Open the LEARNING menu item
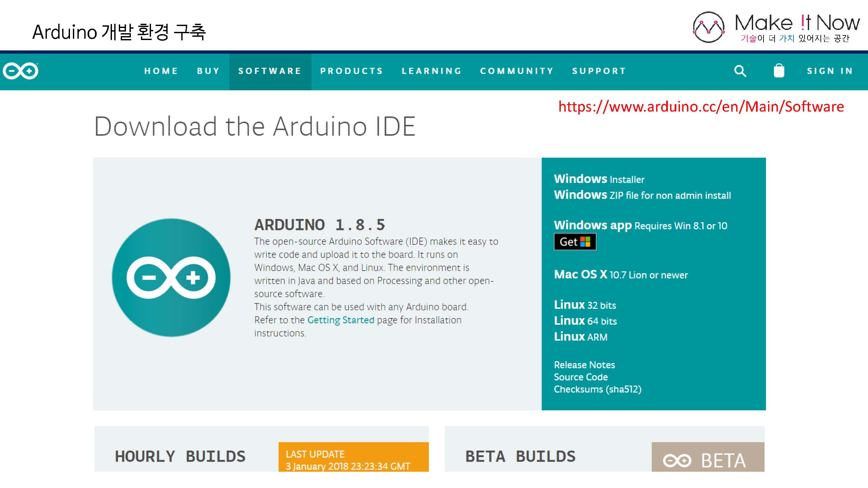The width and height of the screenshot is (868, 488). (432, 71)
